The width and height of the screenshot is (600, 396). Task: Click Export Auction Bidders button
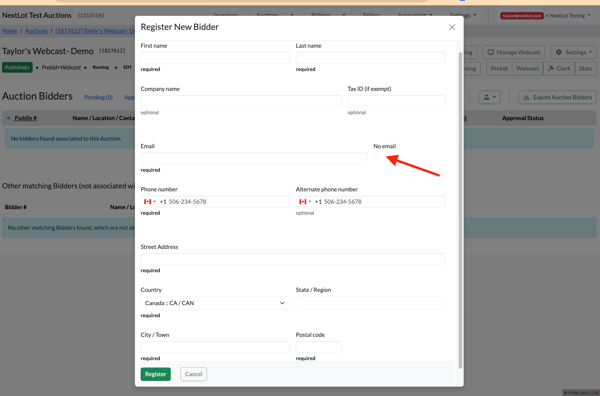pyautogui.click(x=558, y=97)
